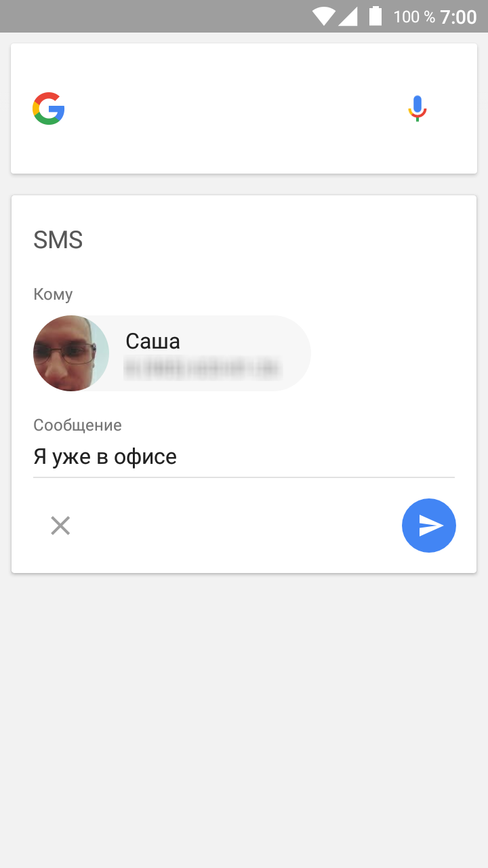Select the recipient name Саша
This screenshot has height=868, width=488.
pos(153,341)
